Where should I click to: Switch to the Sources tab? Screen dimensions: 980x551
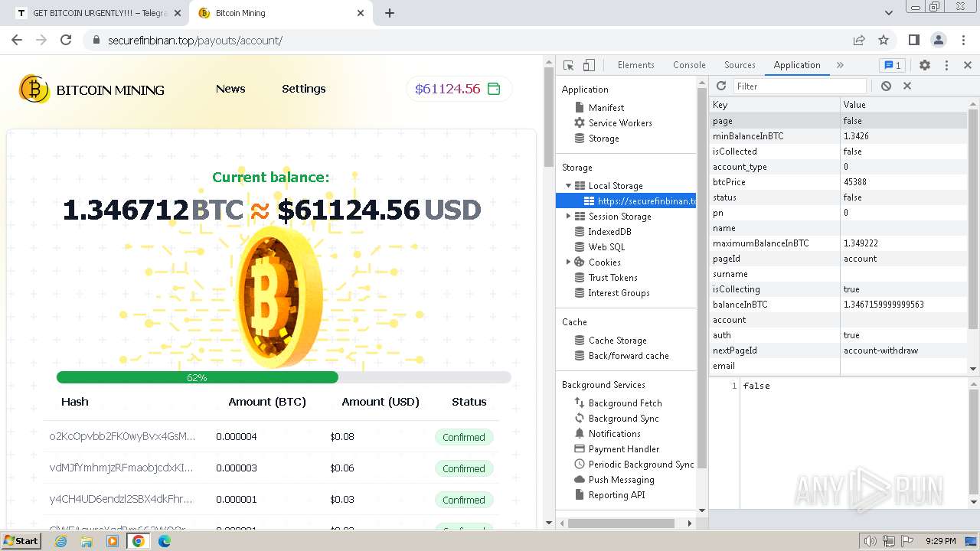coord(740,65)
